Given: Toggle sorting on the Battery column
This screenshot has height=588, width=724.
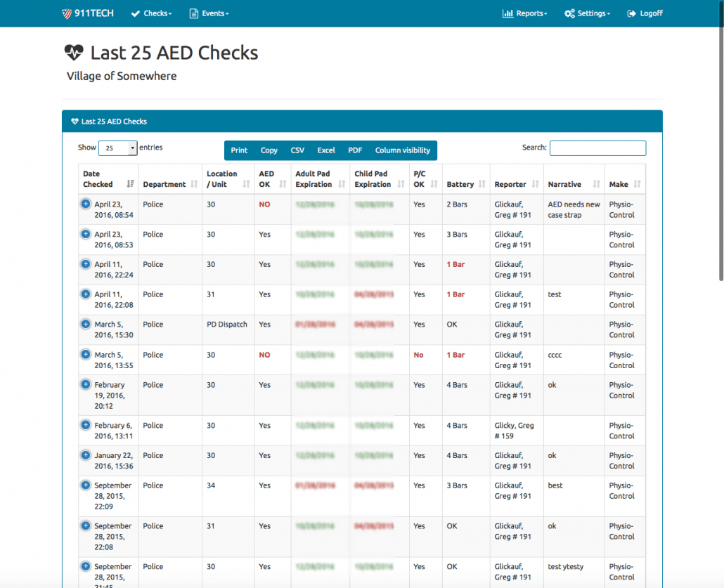Looking at the screenshot, I should pyautogui.click(x=481, y=184).
